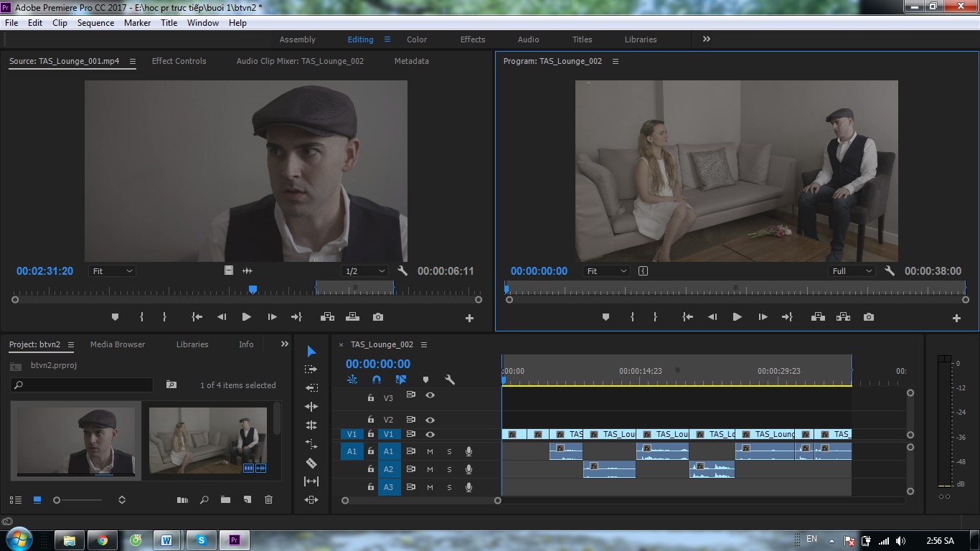Screen dimensions: 980x551
Task: Play the Source monitor clip
Action: [x=246, y=317]
